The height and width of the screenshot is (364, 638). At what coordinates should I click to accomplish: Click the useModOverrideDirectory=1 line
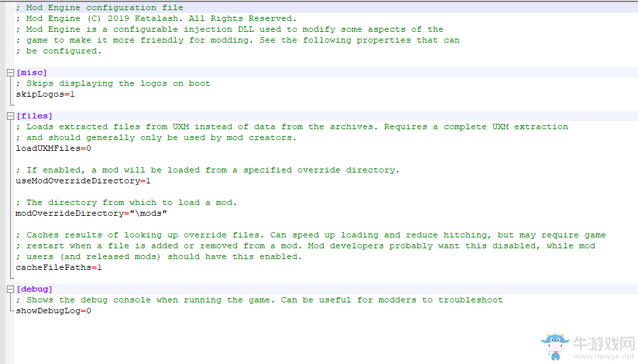coord(83,181)
